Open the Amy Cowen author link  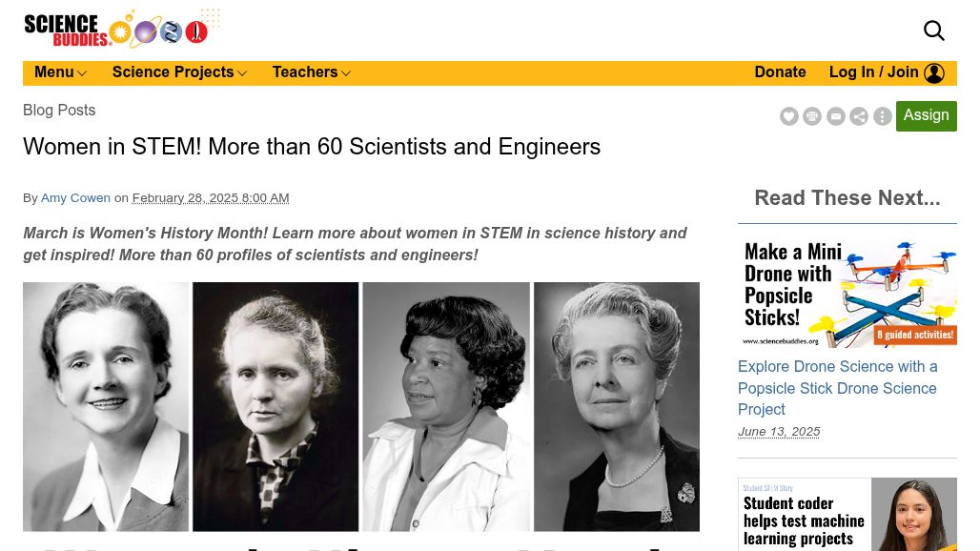pos(75,198)
